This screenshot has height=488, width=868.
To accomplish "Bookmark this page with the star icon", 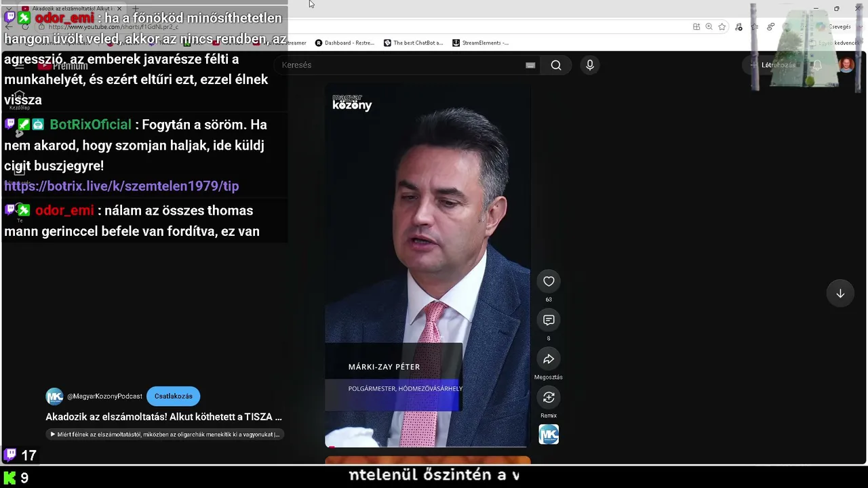I will point(722,26).
